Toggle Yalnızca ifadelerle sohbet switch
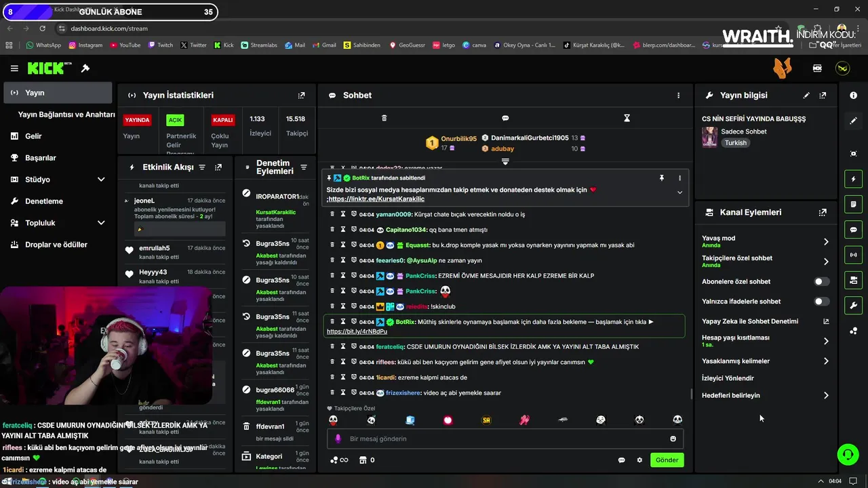Image resolution: width=868 pixels, height=488 pixels. coord(821,302)
